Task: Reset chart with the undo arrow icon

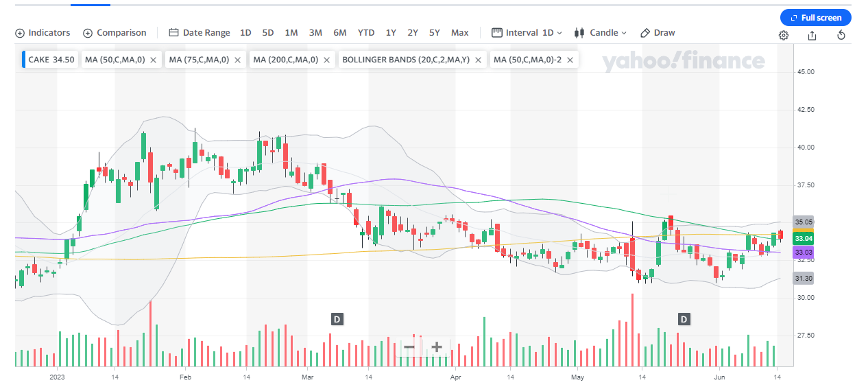Action: (x=841, y=35)
